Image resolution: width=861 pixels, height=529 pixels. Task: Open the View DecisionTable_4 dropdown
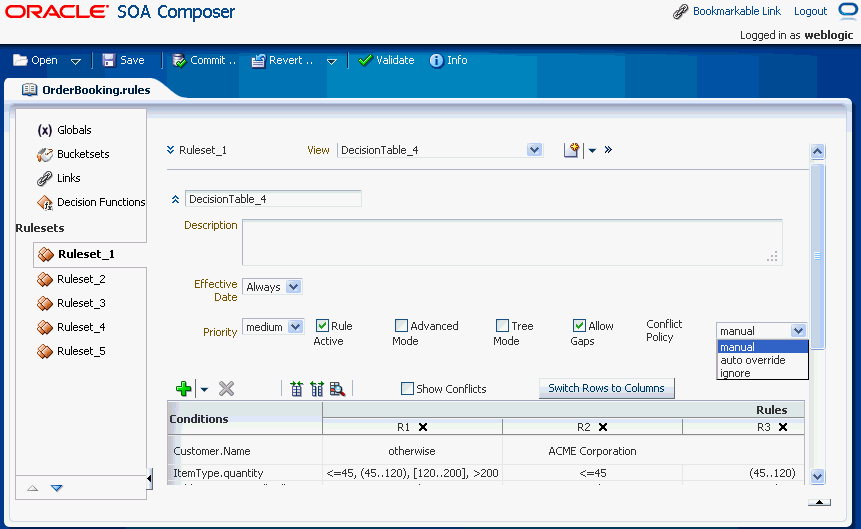[534, 150]
